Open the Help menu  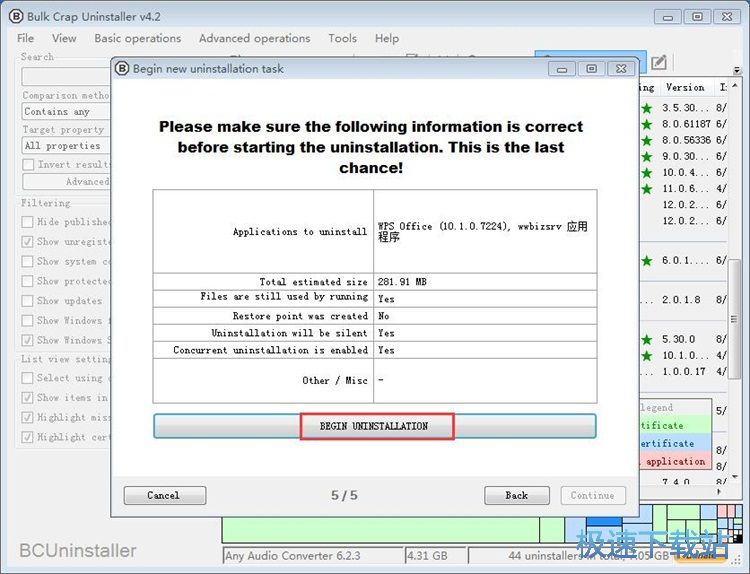pos(387,38)
